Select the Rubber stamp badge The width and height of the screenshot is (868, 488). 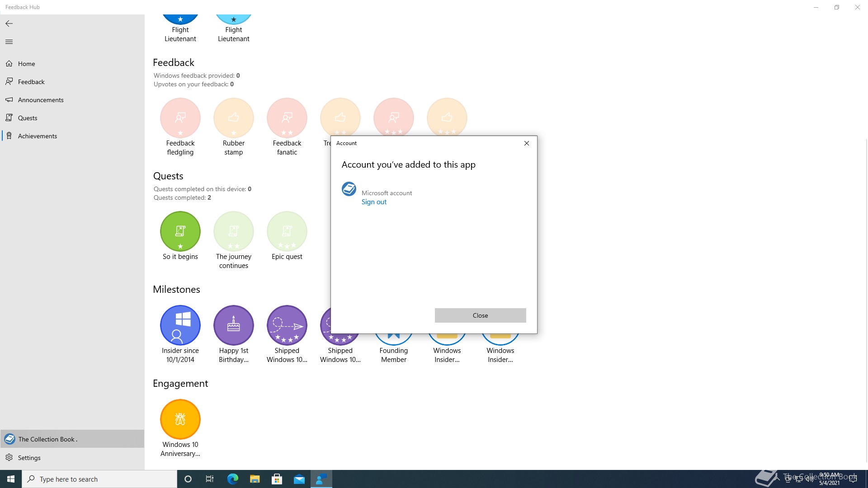point(234,118)
